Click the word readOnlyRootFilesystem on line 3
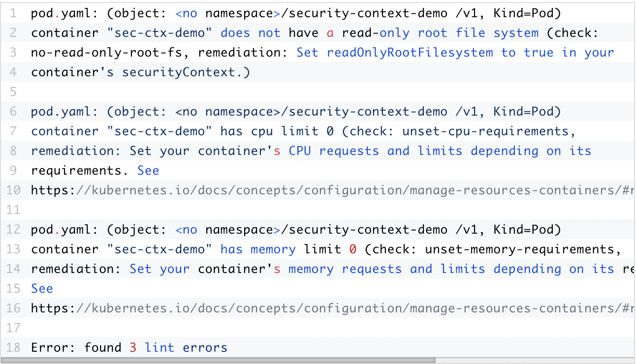The image size is (636, 364). (410, 53)
